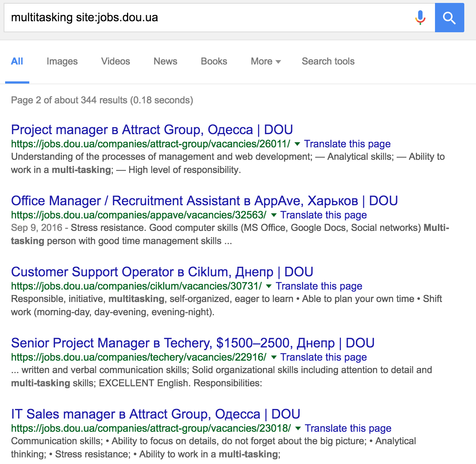This screenshot has width=476, height=464.
Task: Open Office Manager / Recruitment Assistant result
Action: point(204,201)
